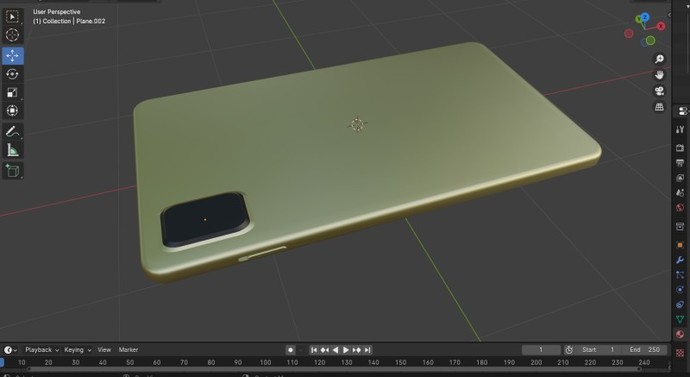Open the Render properties tab
This screenshot has height=377, width=690.
click(680, 148)
